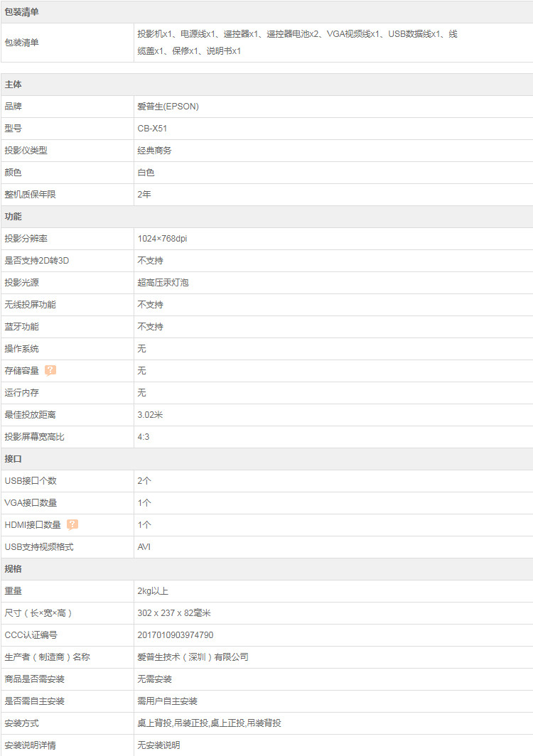Click the 投影屏幕宽高比 row label
Viewport: 533px width, 756px height.
(x=34, y=437)
